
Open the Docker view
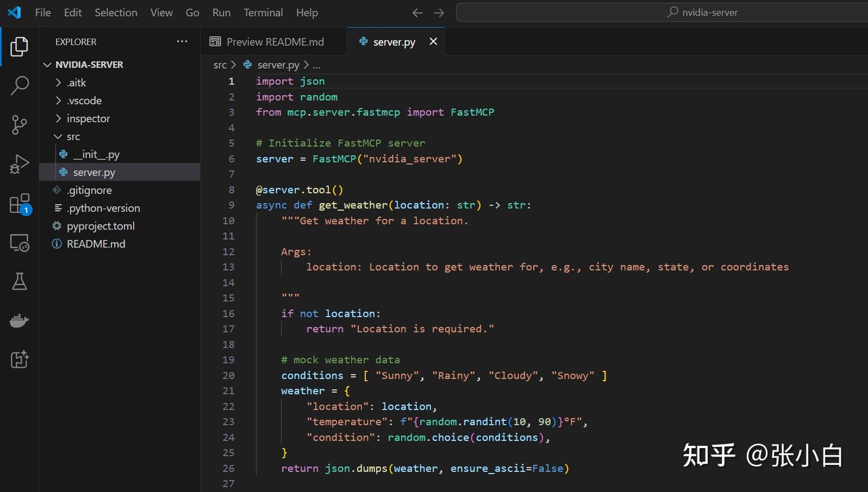point(19,320)
